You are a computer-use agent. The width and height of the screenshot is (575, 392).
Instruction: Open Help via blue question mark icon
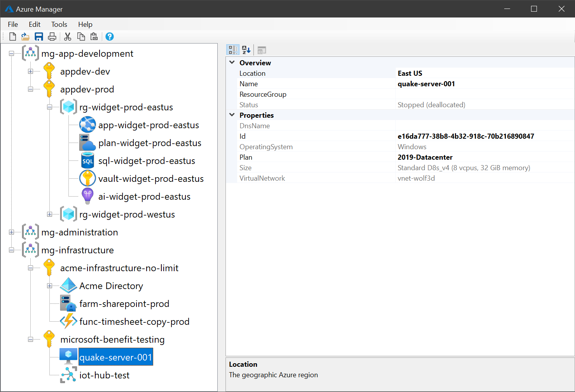(x=110, y=37)
